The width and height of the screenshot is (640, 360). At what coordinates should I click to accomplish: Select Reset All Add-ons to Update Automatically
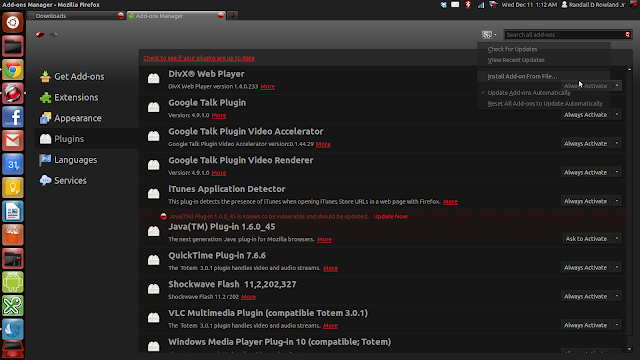545,104
